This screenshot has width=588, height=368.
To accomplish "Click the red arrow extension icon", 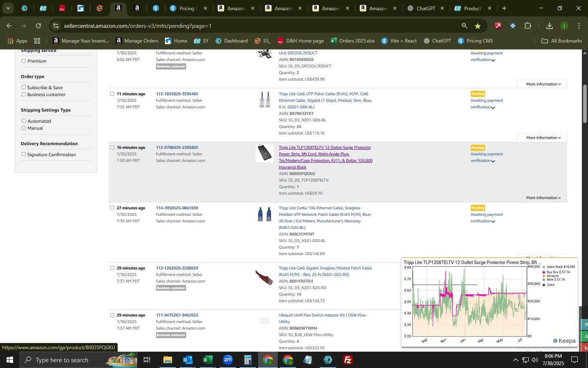I will (498, 26).
